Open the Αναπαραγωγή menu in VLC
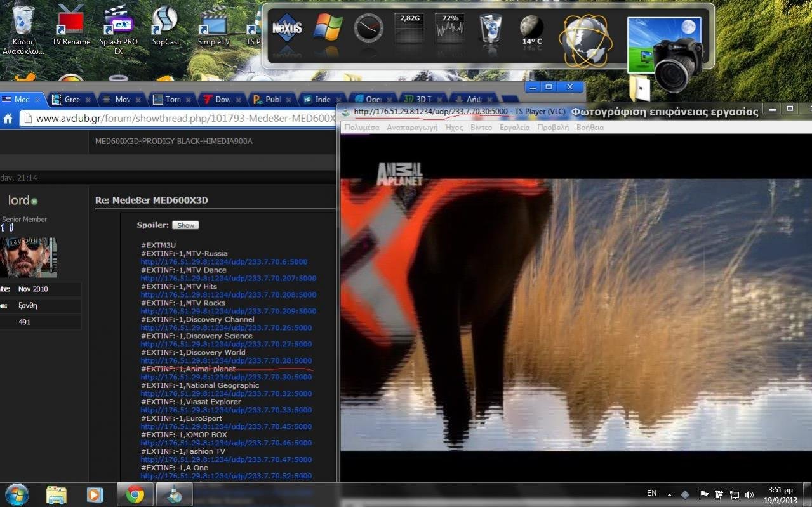This screenshot has height=507, width=812. [x=412, y=128]
